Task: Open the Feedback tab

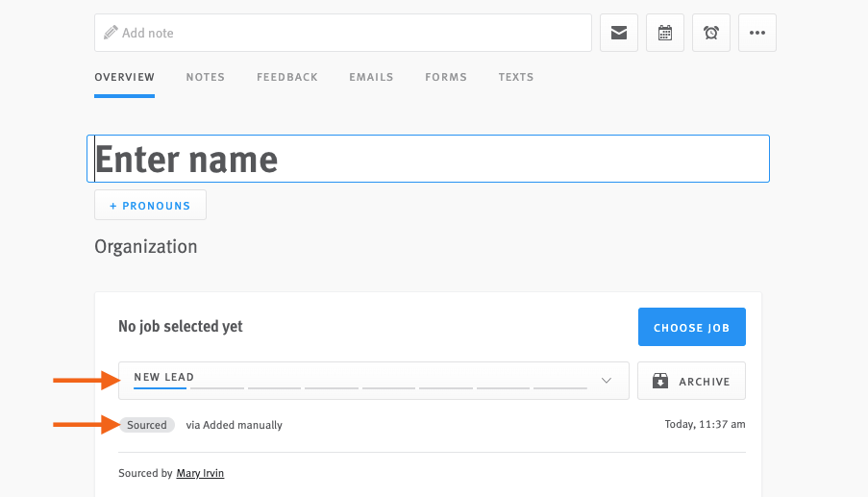Action: 287,77
